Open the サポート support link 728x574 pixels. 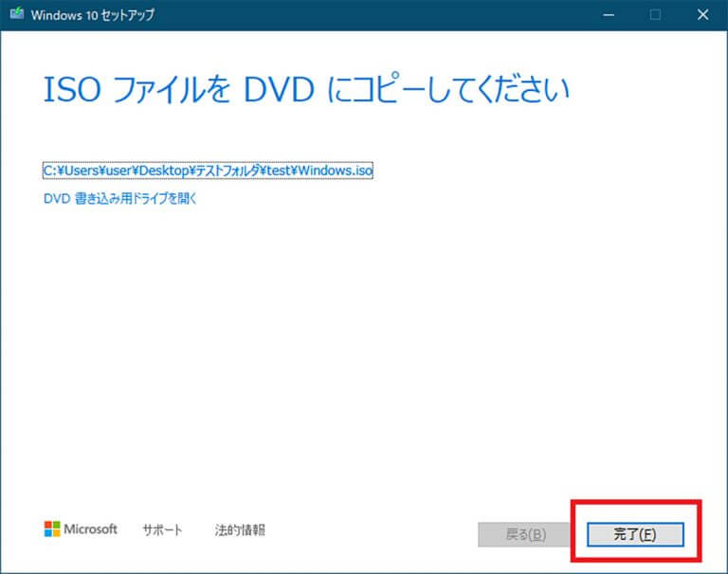[x=162, y=529]
